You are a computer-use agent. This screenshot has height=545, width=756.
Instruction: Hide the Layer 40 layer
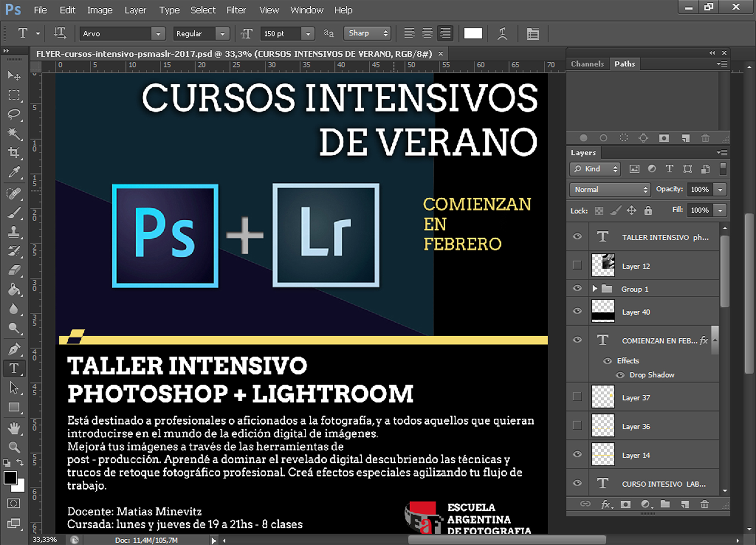[x=577, y=311]
